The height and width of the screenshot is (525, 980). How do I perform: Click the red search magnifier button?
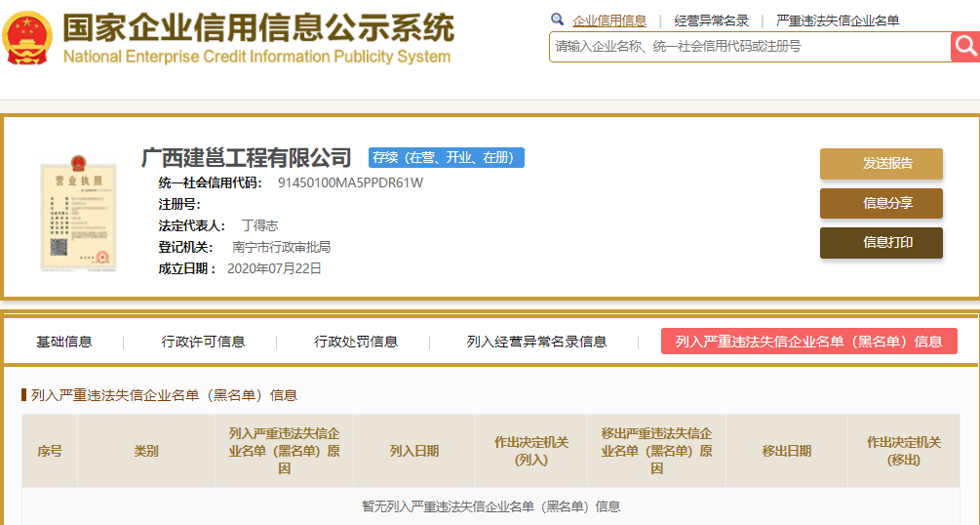tap(965, 46)
